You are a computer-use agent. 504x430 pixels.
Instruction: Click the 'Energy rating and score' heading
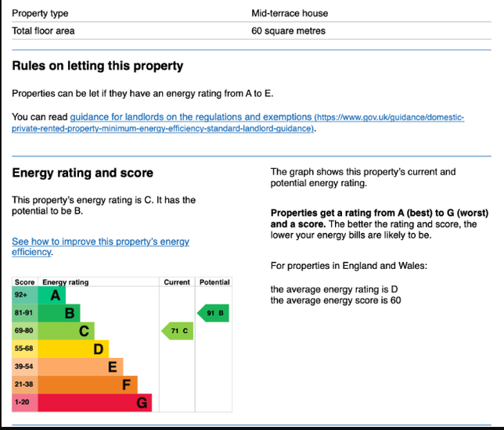[x=83, y=173]
